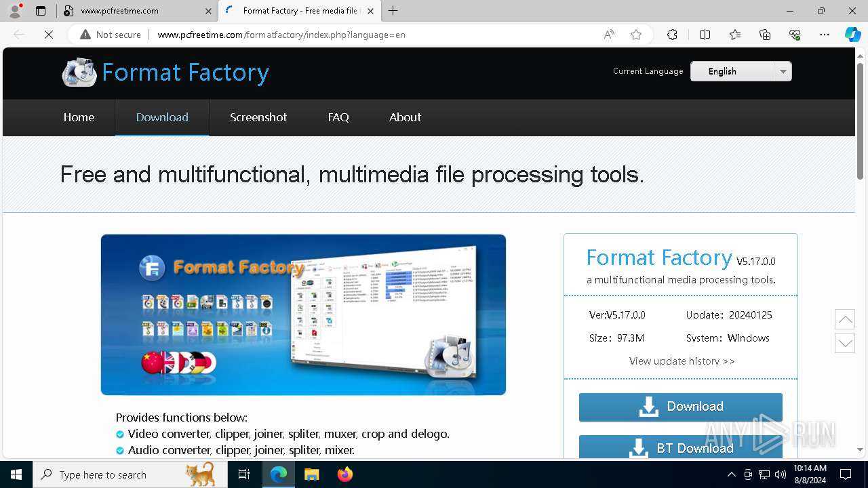Click the Not secure site info indicator
868x488 pixels.
click(111, 35)
